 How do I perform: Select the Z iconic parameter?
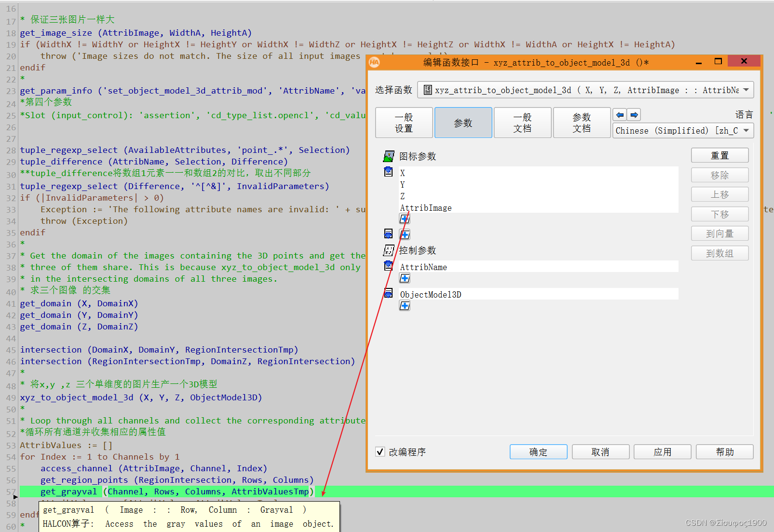coord(538,196)
